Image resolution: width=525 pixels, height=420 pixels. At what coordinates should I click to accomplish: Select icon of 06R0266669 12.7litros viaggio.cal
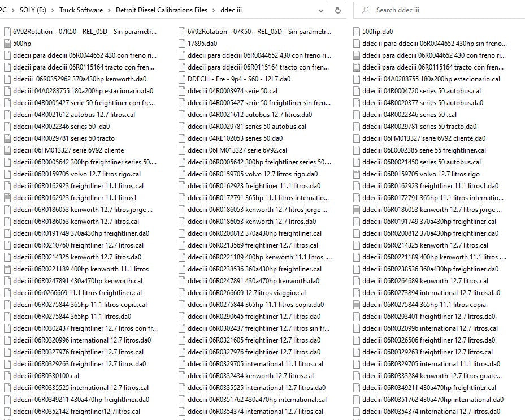point(182,293)
